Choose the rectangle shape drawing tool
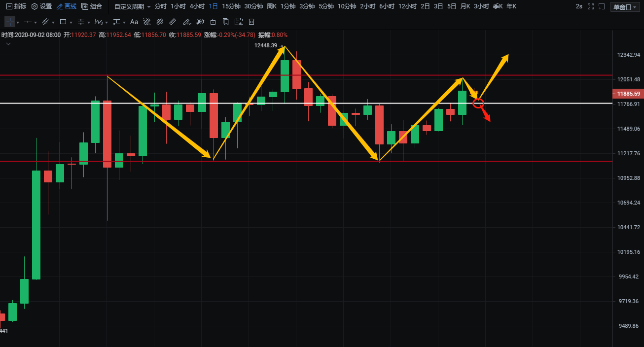Viewport: 644px width, 347px height. [x=63, y=22]
